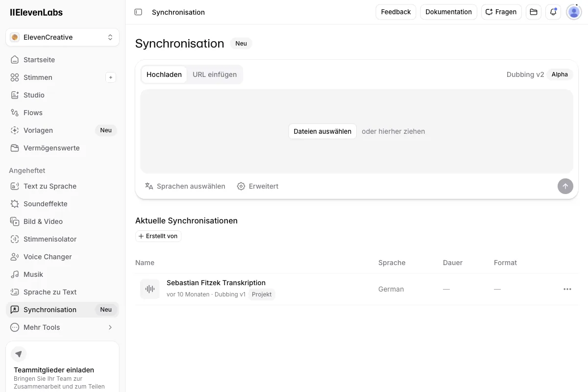
Task: Click the German language cell
Action: click(391, 289)
